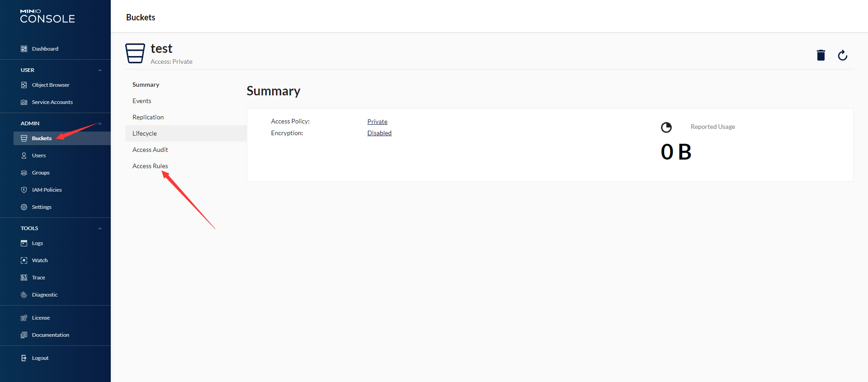Click the Watch icon
This screenshot has width=868, height=382.
point(24,260)
